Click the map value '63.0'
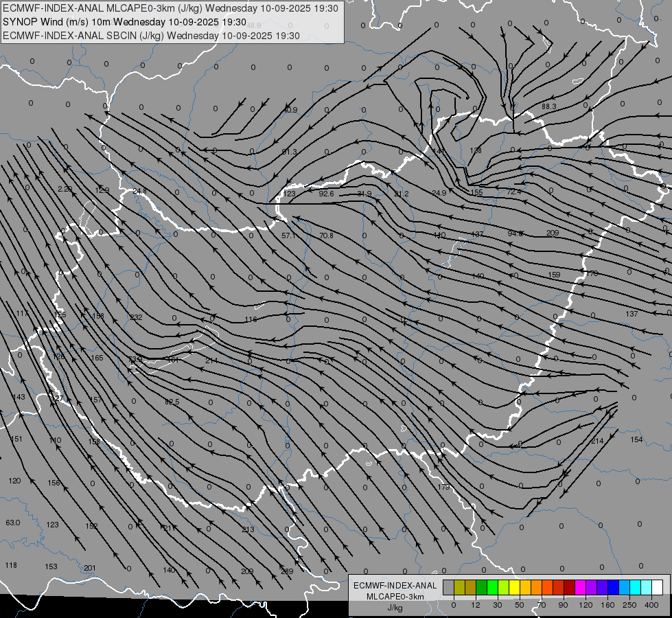 (13, 523)
